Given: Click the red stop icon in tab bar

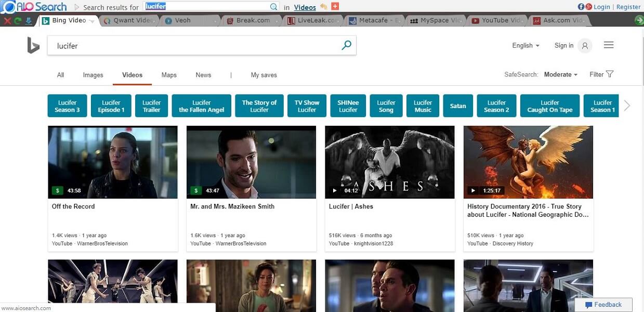Looking at the screenshot, I should [x=7, y=21].
